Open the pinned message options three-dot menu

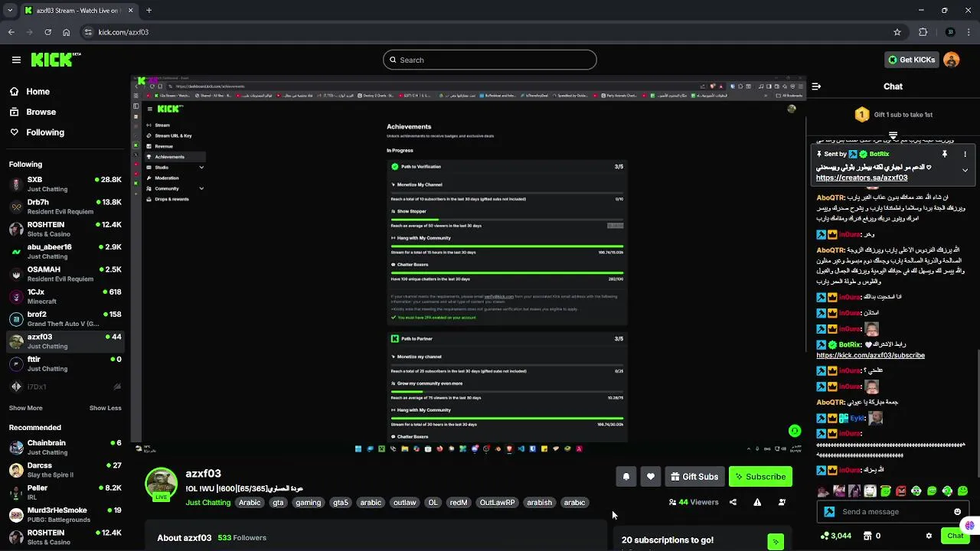pyautogui.click(x=965, y=154)
